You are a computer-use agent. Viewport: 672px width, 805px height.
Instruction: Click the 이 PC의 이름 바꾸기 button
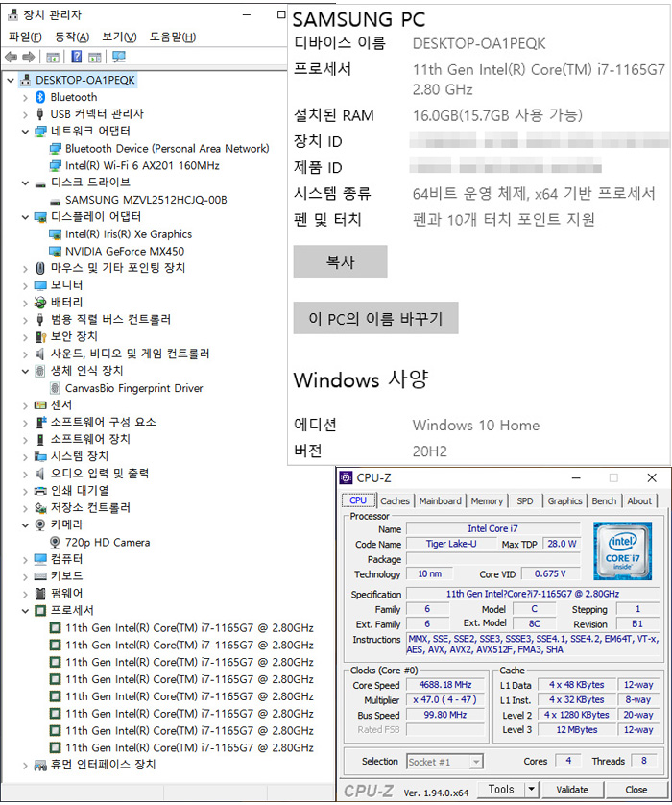(375, 318)
